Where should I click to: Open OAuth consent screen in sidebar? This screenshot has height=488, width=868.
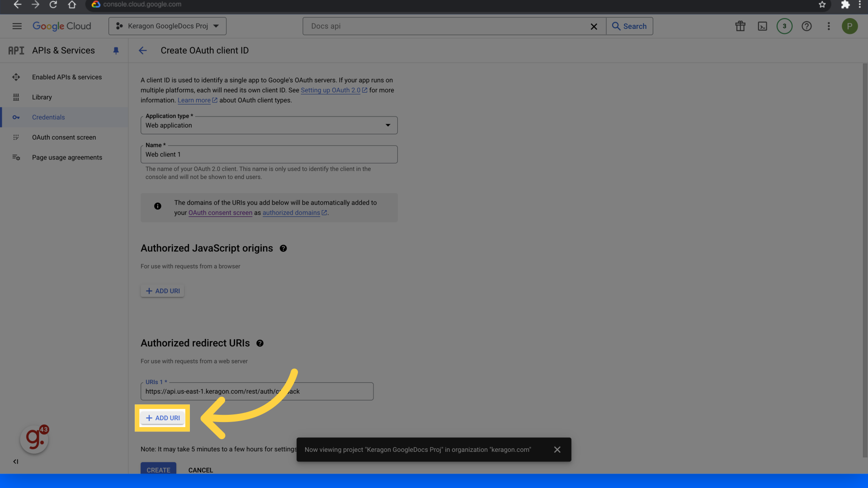click(64, 137)
